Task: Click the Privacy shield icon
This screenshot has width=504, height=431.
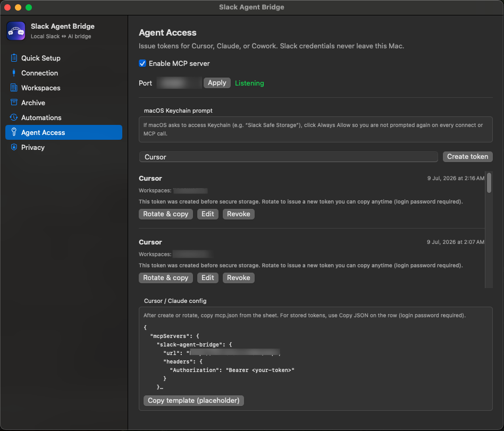Action: pos(14,147)
